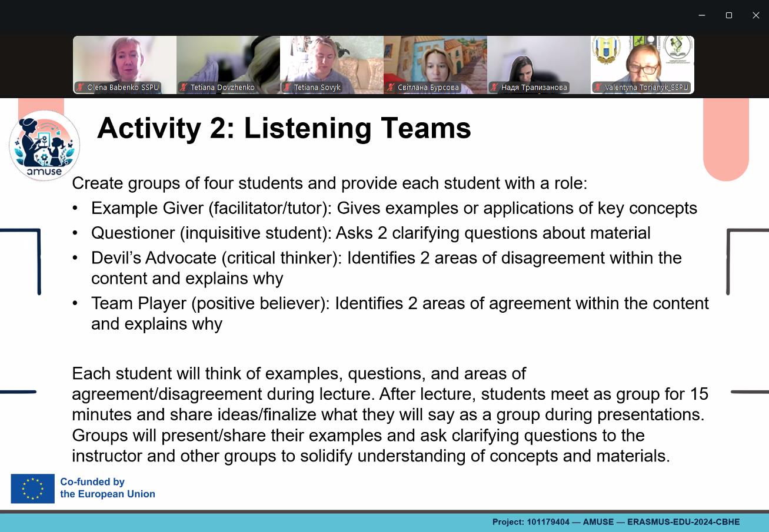Click the Olena Babenko SSPU name label
Screen dimensions: 769x532
click(x=122, y=88)
